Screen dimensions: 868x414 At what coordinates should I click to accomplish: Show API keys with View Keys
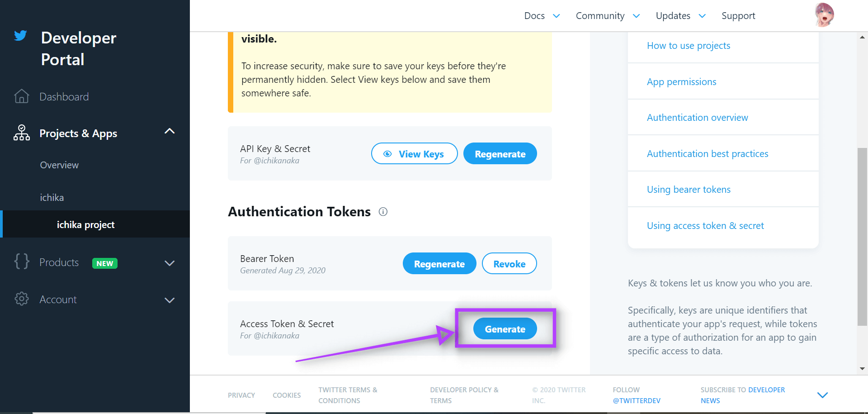coord(414,154)
